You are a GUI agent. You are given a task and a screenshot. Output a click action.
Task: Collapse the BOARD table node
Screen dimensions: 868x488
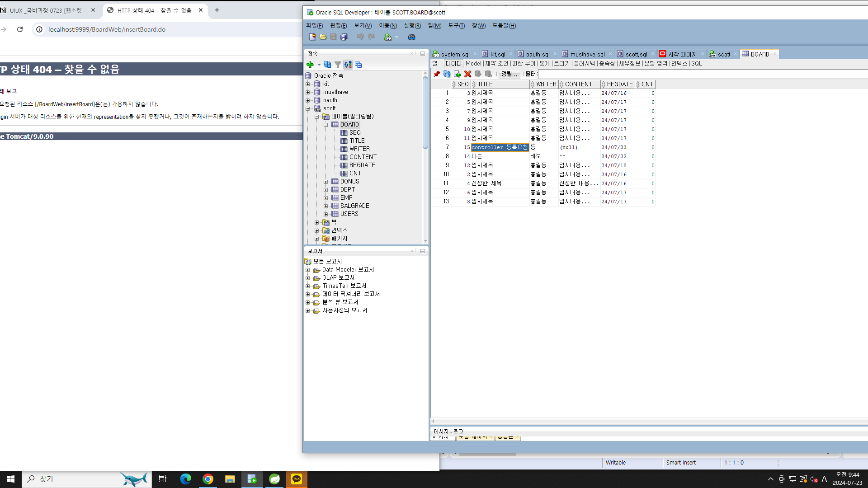(x=325, y=125)
